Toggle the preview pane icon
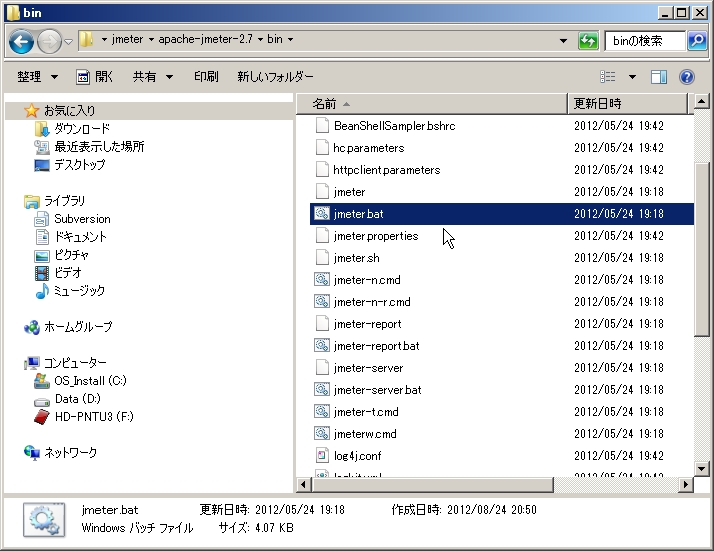 click(658, 77)
